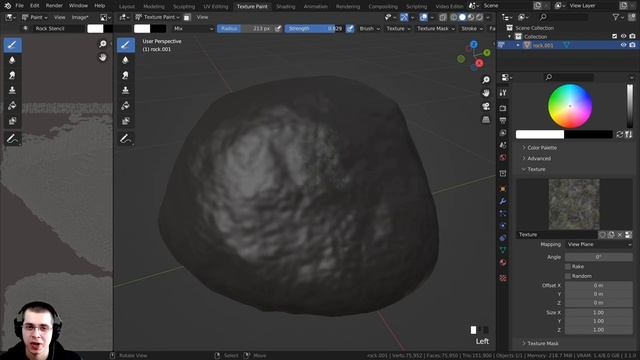The width and height of the screenshot is (640, 360).
Task: Open the Stroke dropdown
Action: pos(471,29)
